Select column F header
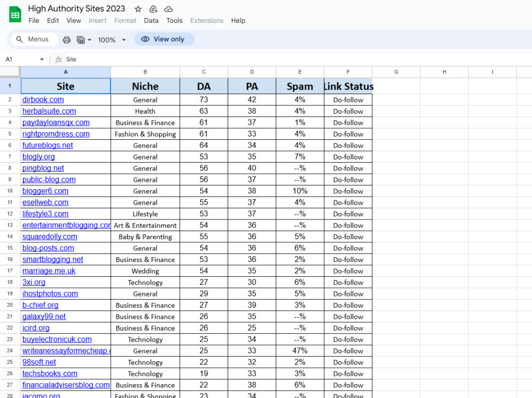This screenshot has width=532, height=398. tap(348, 72)
